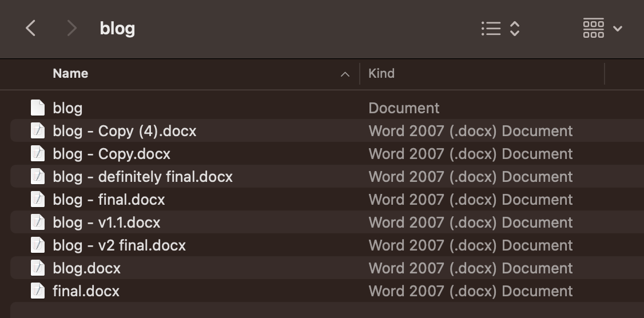Click the blog - Copy.docx file icon
The image size is (644, 318).
(38, 154)
